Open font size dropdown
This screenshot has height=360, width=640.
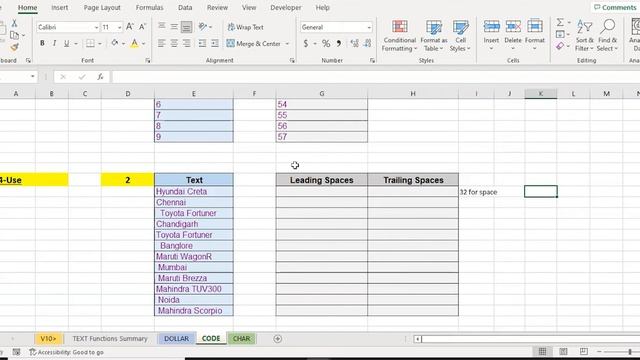119,27
